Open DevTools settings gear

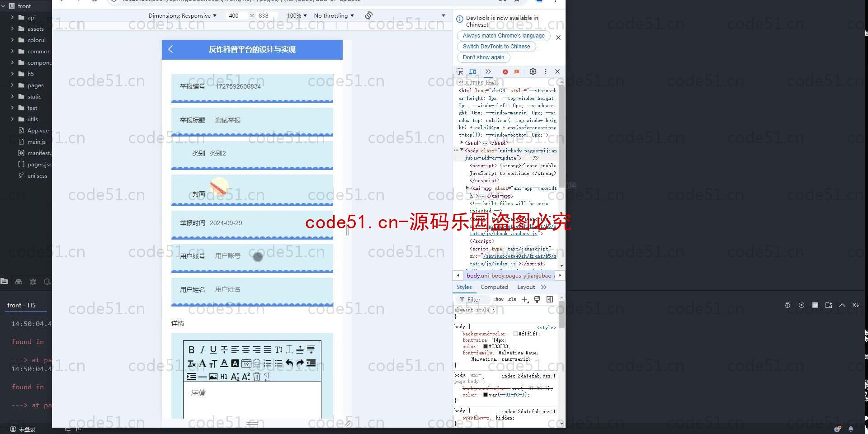coord(533,71)
